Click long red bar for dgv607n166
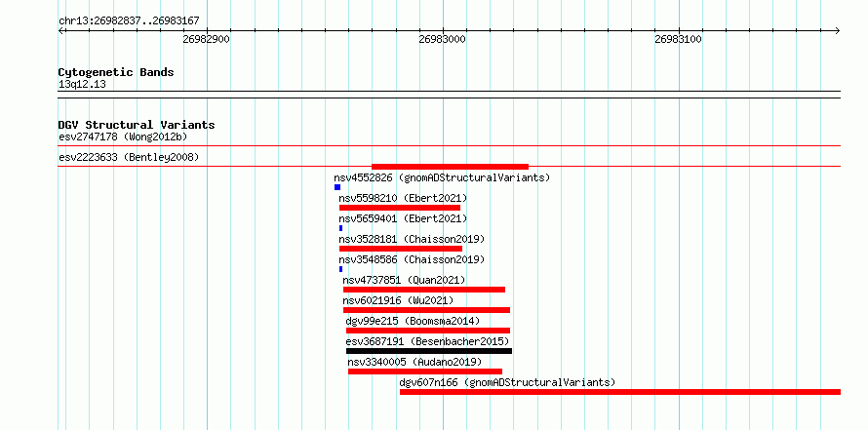The width and height of the screenshot is (868, 430). tap(620, 392)
